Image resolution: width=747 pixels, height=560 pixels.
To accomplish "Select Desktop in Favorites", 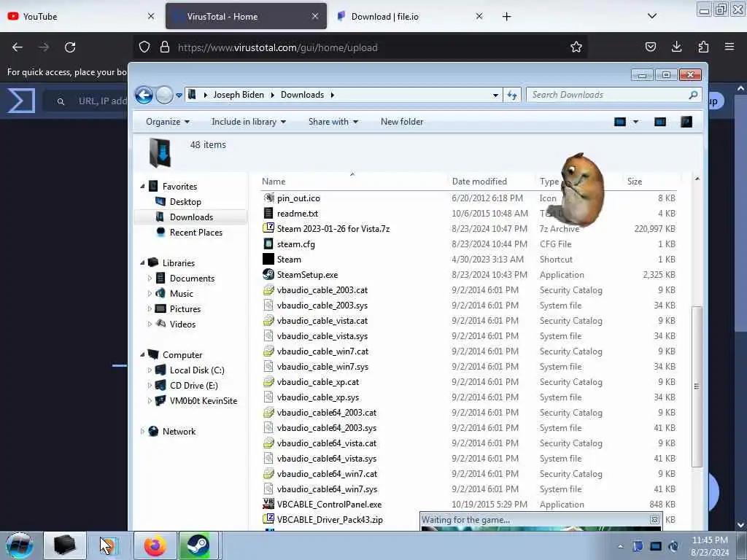I will pos(185,202).
